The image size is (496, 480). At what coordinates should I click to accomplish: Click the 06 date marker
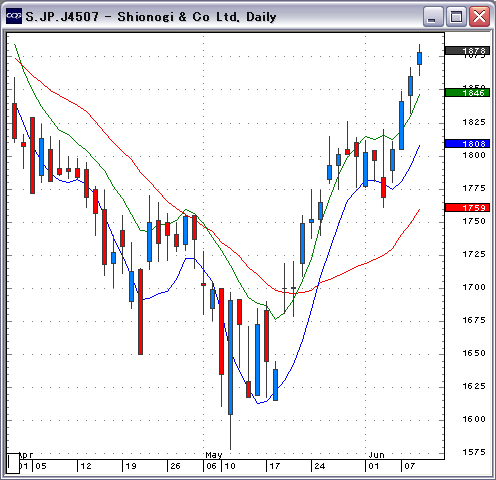pos(211,466)
